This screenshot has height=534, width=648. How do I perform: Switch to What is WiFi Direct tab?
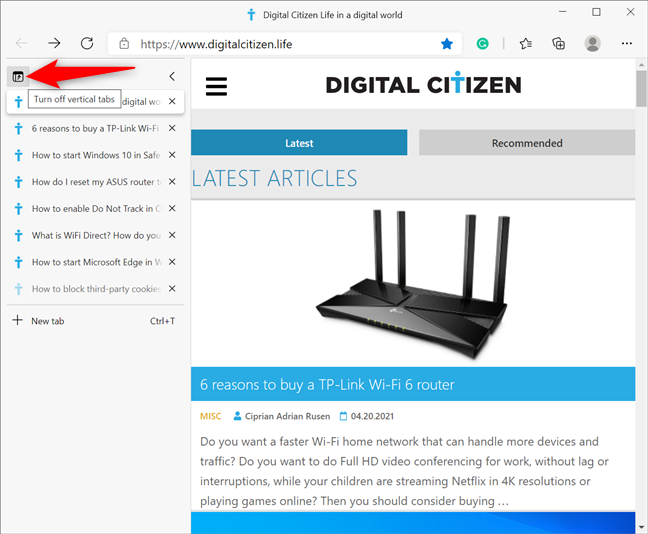tap(96, 235)
